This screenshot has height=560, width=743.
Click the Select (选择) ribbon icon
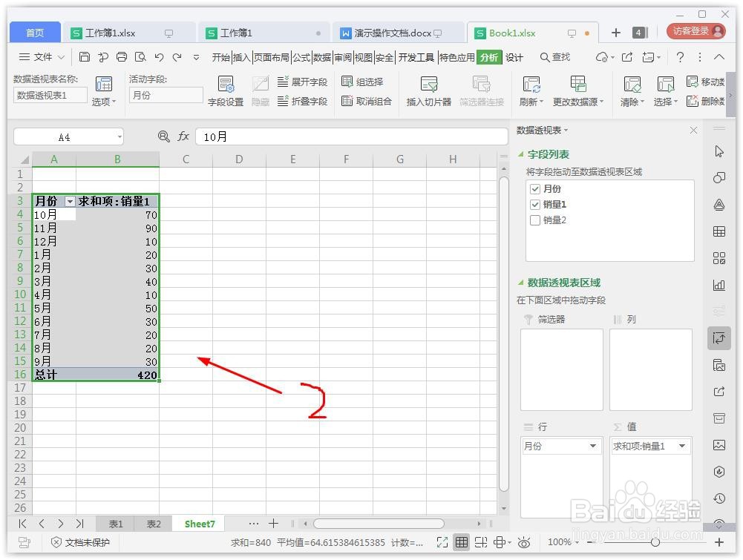tap(665, 91)
